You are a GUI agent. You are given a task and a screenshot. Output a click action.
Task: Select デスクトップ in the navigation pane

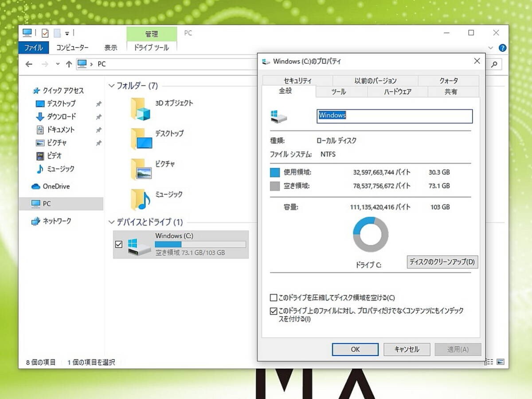click(61, 103)
